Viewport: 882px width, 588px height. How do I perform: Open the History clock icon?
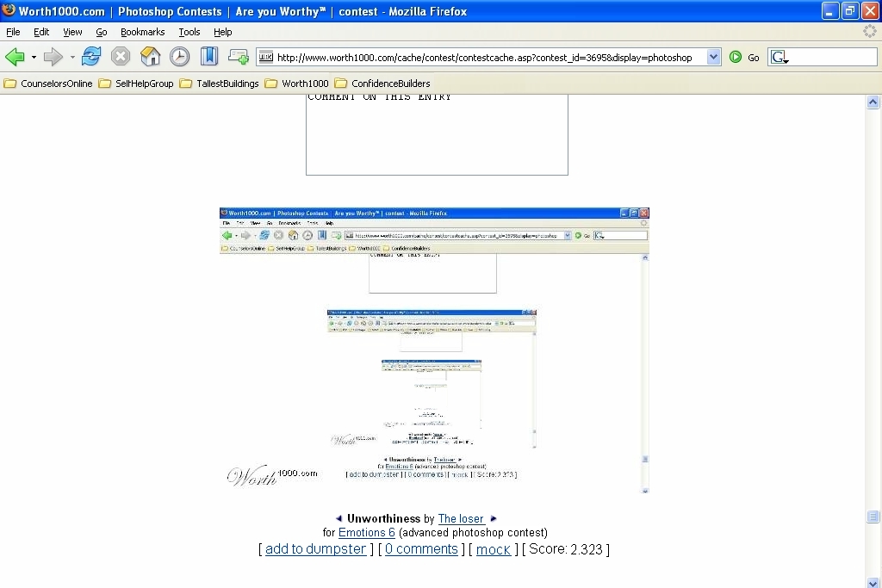(x=179, y=57)
